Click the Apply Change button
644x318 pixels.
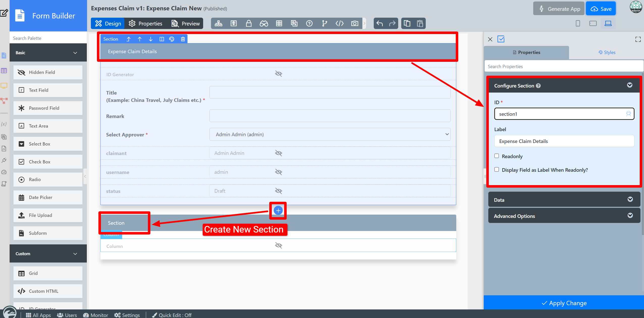click(x=564, y=303)
